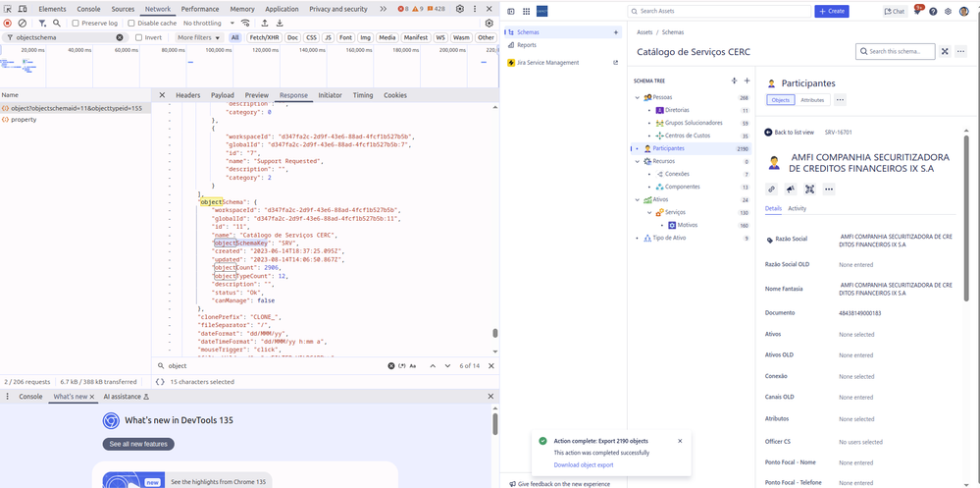Enable the Preserve log checkbox
980x488 pixels.
77,23
